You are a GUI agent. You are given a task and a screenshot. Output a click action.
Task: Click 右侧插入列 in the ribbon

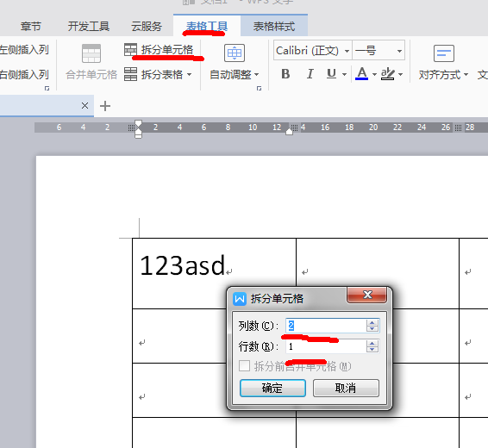click(x=24, y=75)
